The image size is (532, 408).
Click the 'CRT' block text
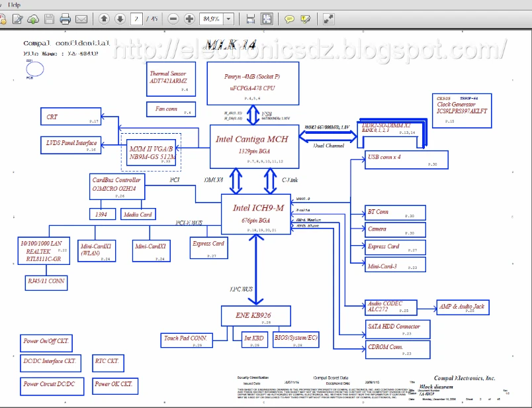(x=52, y=117)
